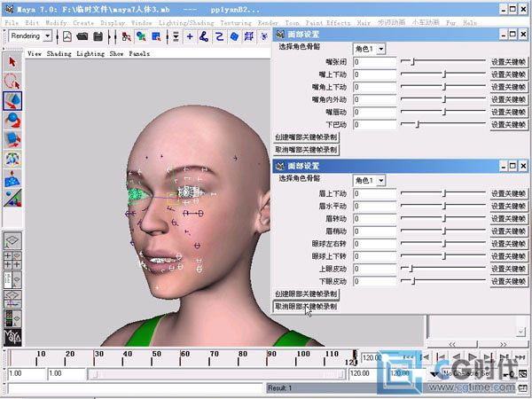Viewport: 532px width, 399px height.
Task: Set keyframe for 眼球左右转 row
Action: tap(509, 244)
